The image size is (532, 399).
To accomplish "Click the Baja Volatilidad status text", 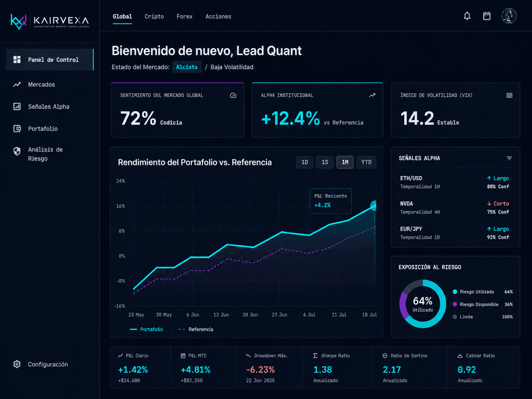I will [232, 67].
